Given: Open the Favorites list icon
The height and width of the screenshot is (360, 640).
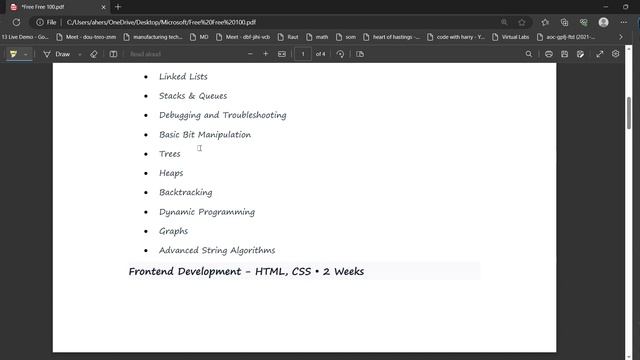Looking at the screenshot, I should (545, 22).
